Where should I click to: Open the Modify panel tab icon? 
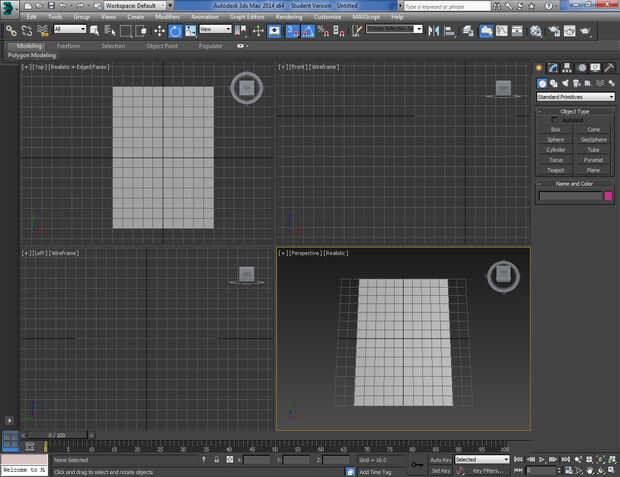[553, 67]
